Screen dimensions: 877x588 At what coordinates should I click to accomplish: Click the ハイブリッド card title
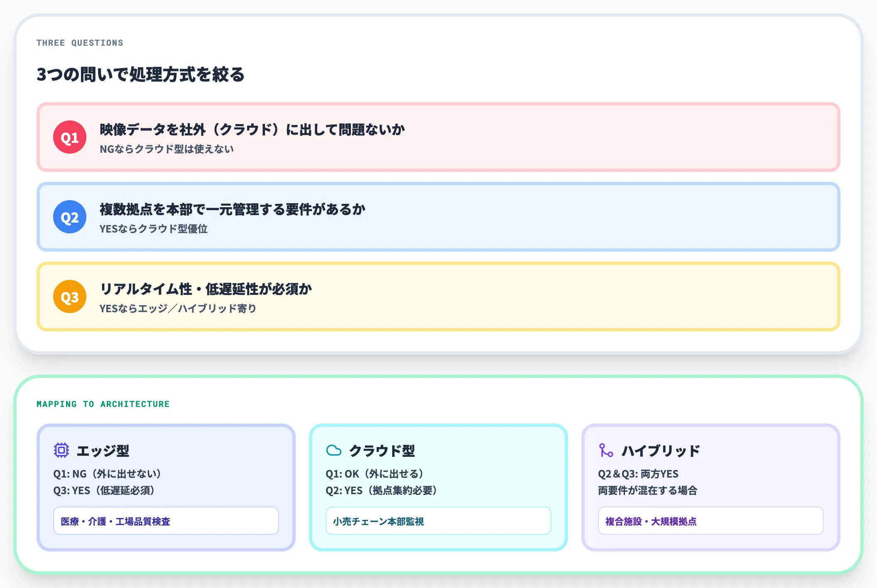[x=661, y=451]
